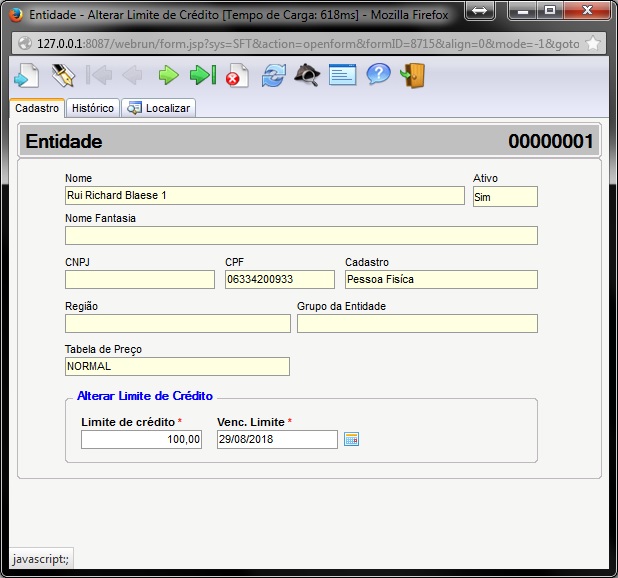Refresh the form data icon
Image resolution: width=618 pixels, height=578 pixels.
274,75
